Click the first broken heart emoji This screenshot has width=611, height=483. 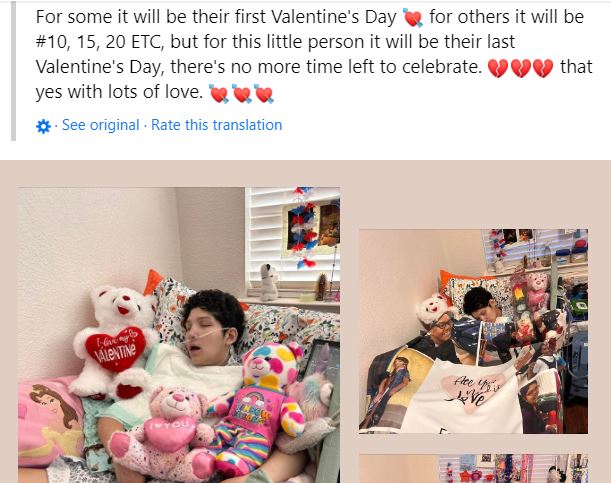tap(498, 68)
